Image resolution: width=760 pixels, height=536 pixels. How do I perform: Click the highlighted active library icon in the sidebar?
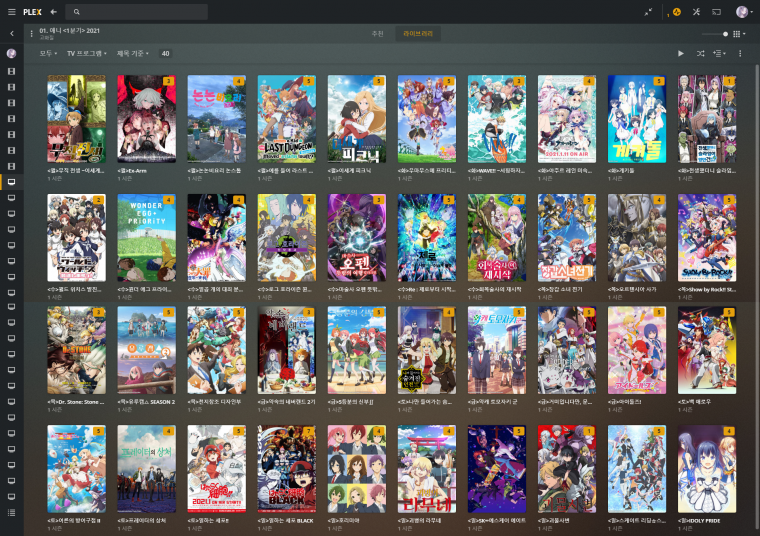click(12, 182)
